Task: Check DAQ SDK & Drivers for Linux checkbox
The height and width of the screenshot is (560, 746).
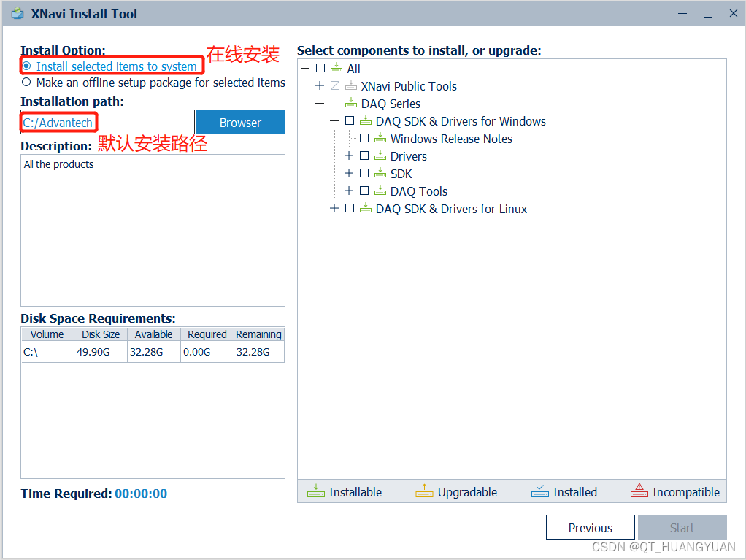Action: [x=350, y=208]
